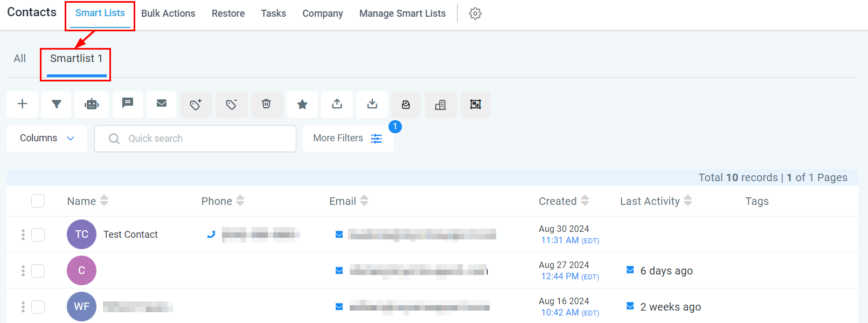
Task: Click the remove tag icon
Action: point(232,104)
